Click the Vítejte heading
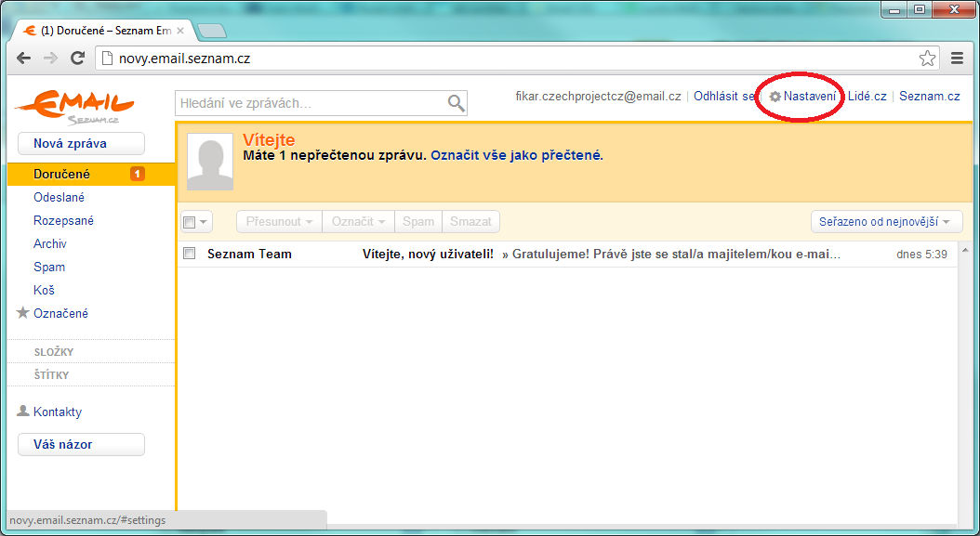 tap(269, 140)
